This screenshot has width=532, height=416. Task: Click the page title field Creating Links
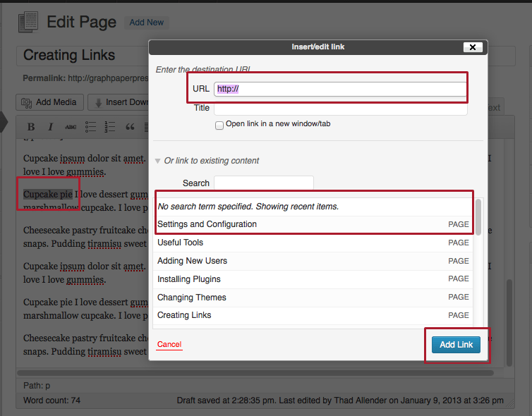click(83, 56)
